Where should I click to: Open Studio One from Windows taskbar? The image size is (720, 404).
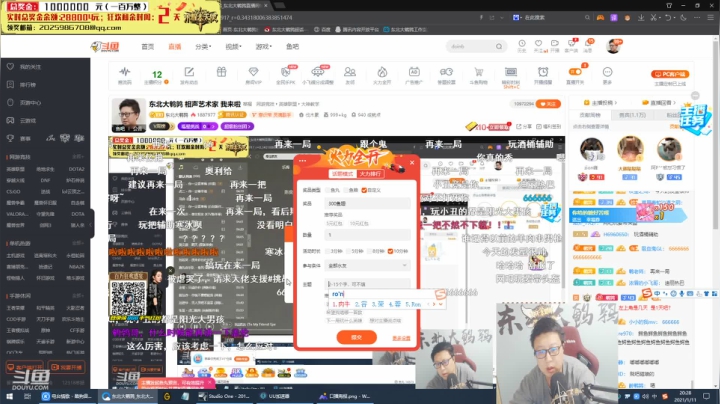223,396
